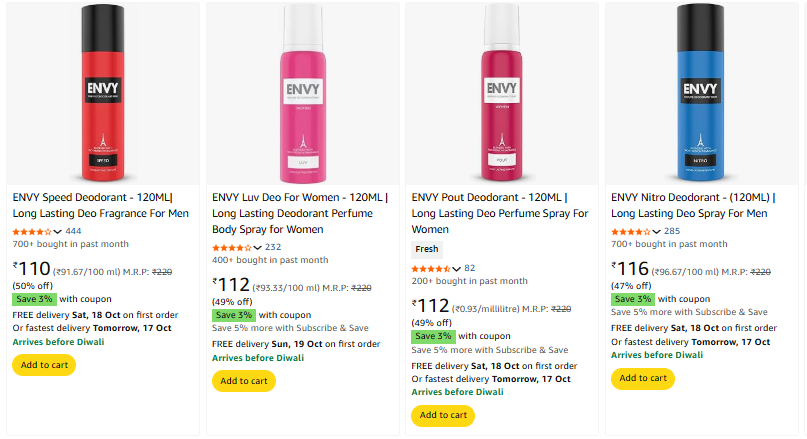Open ENVY Nitro Deodorant product title link
807x439 pixels.
pos(700,205)
